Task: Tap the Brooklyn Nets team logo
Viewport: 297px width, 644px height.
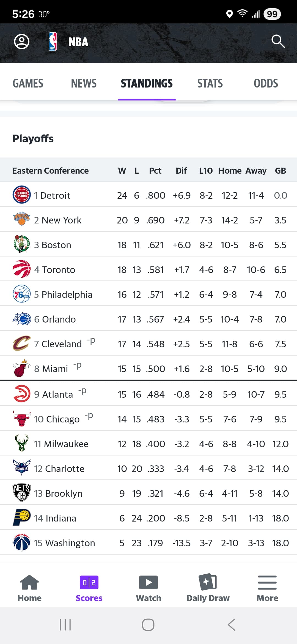Action: point(22,493)
